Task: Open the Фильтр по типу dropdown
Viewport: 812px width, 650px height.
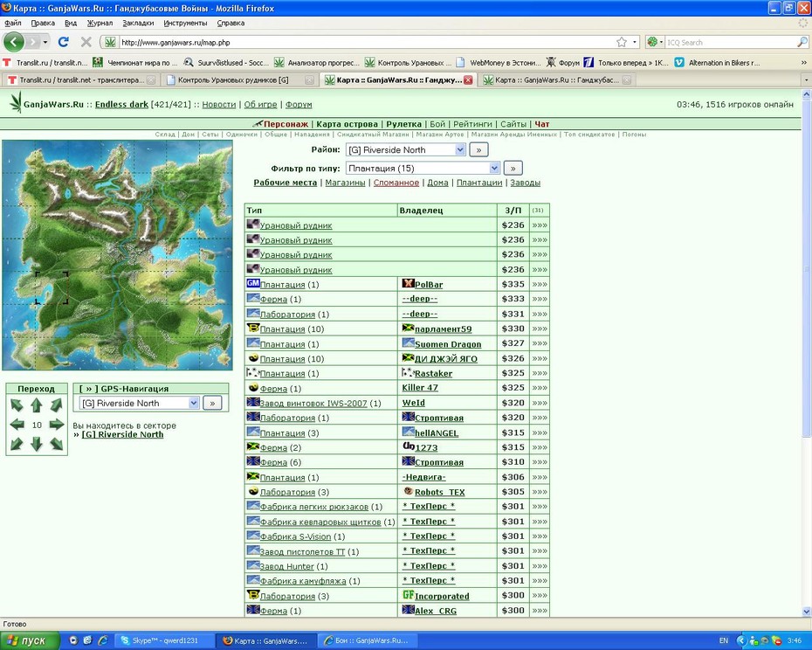Action: pyautogui.click(x=423, y=168)
